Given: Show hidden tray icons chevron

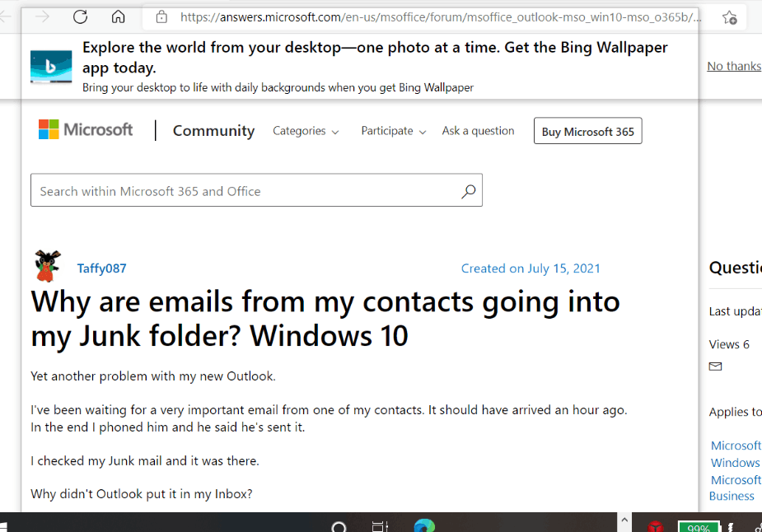Looking at the screenshot, I should pyautogui.click(x=624, y=520).
